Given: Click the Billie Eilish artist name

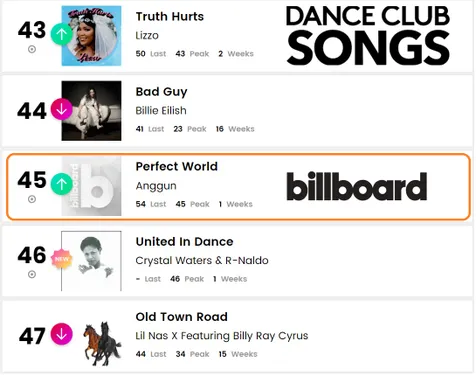Looking at the screenshot, I should [x=161, y=110].
